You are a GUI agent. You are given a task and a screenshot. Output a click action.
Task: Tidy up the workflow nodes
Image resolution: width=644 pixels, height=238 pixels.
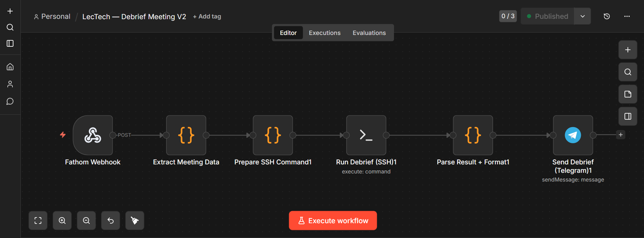135,221
